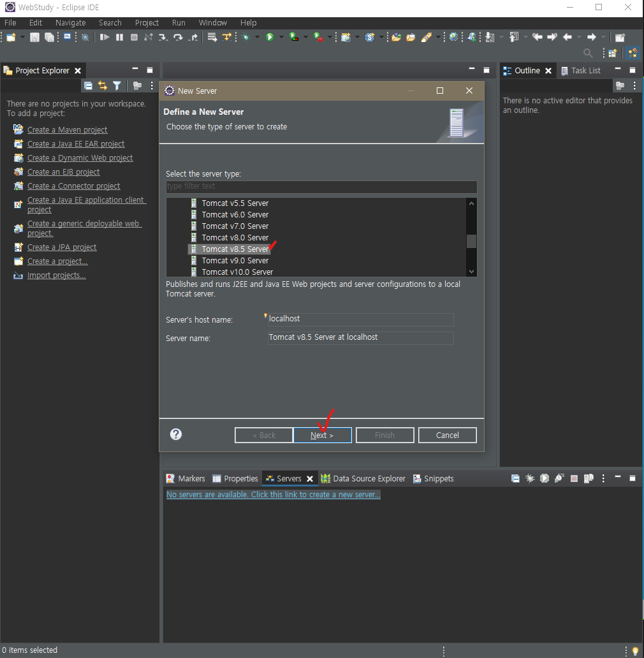Select Tomcat v7.0 Server in list

click(x=235, y=226)
